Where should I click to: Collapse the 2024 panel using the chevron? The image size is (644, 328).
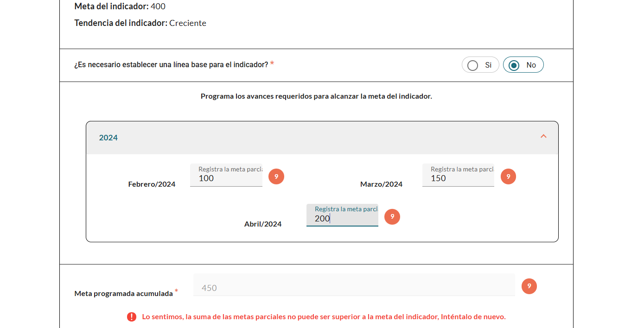(543, 137)
